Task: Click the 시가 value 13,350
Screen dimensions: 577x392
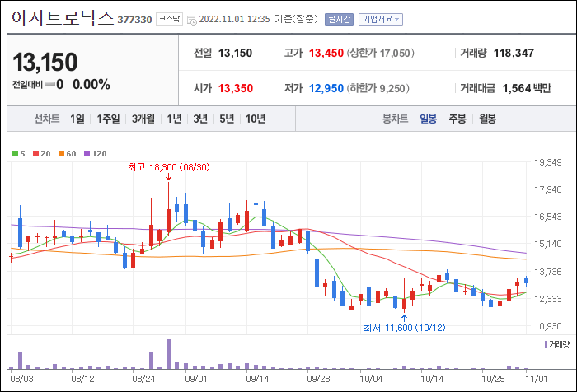Action: [236, 88]
